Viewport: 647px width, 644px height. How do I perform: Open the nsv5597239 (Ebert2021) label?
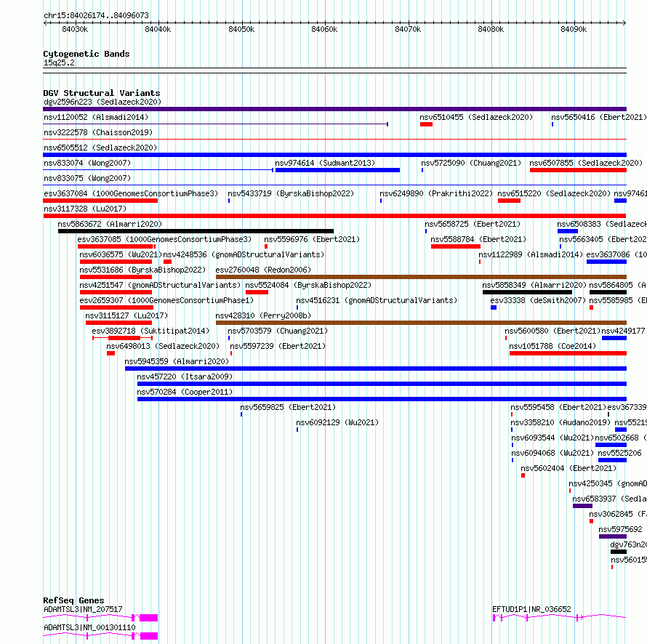click(x=278, y=346)
